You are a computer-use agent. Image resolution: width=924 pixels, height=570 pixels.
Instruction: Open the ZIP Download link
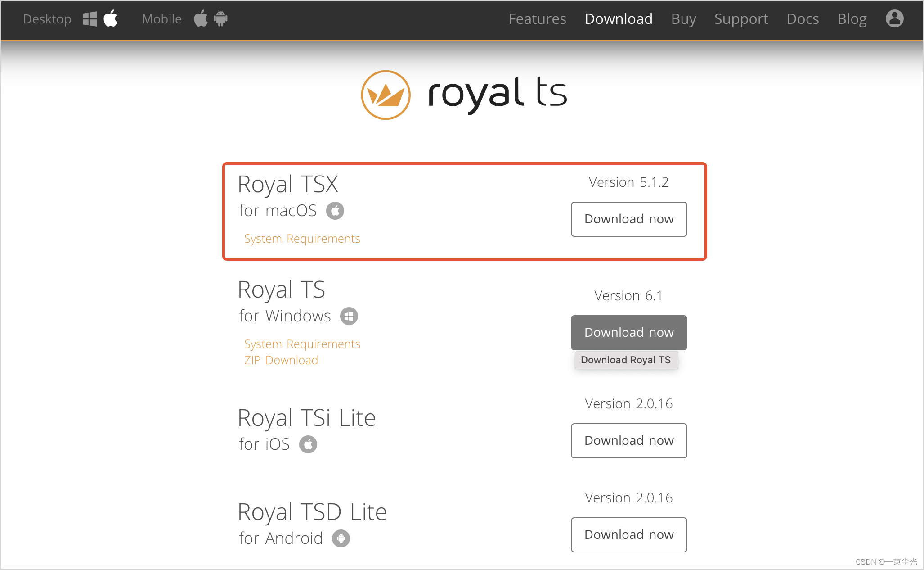click(281, 360)
